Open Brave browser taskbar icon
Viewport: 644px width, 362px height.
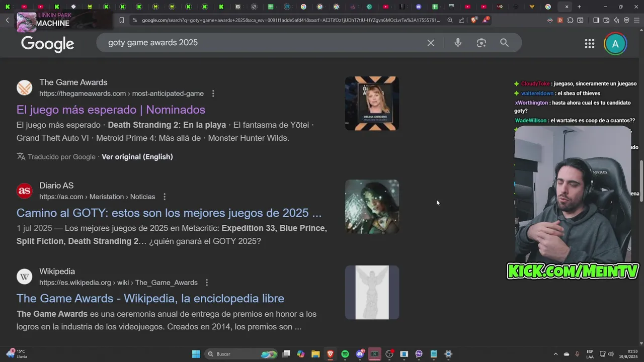pyautogui.click(x=330, y=354)
